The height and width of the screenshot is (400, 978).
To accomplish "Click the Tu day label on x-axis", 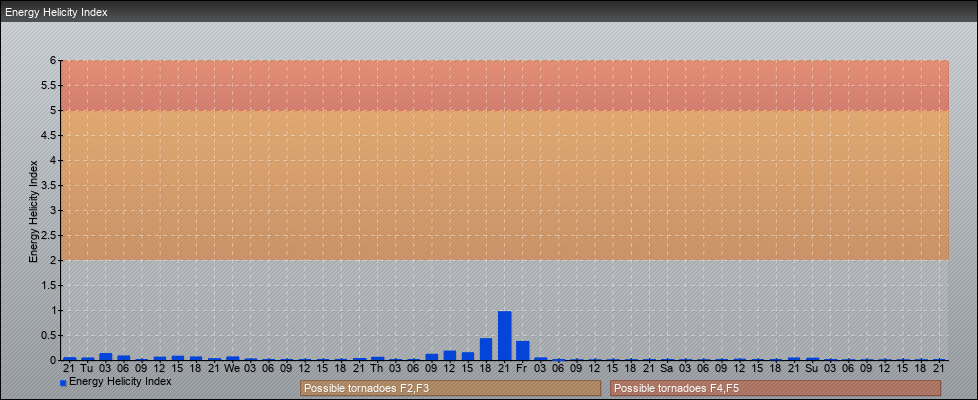I will [x=87, y=368].
